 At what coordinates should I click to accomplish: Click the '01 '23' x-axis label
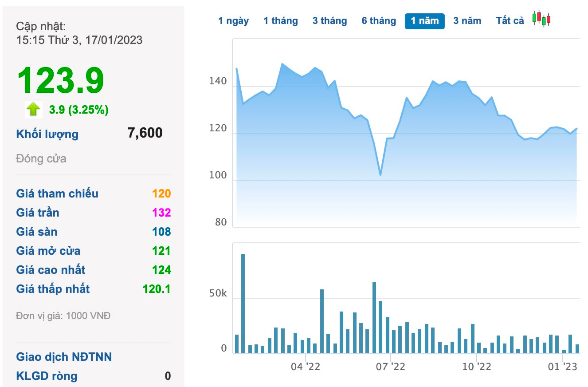point(563,367)
